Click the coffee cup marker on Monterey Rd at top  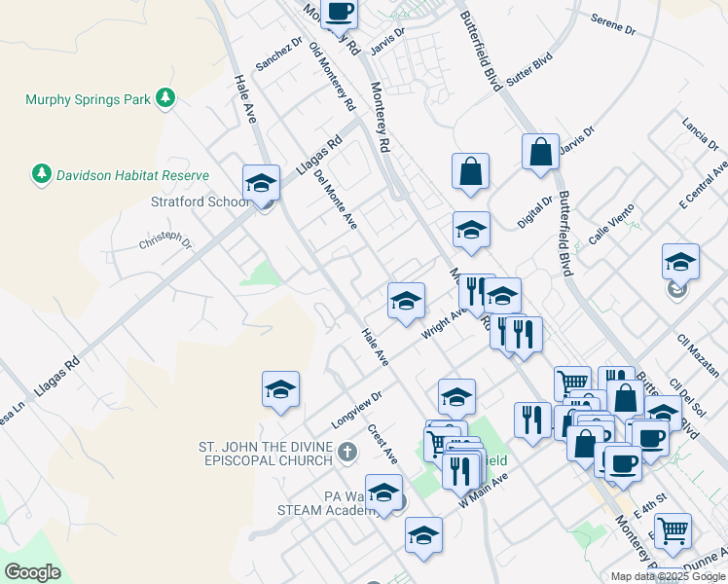coord(339,12)
